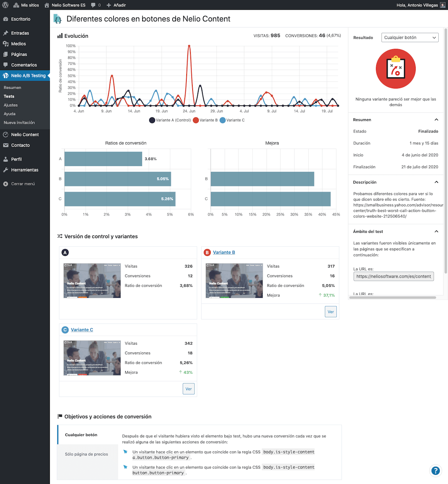This screenshot has height=484, width=448.
Task: Click the Variante C preview thumbnail
Action: pos(92,358)
